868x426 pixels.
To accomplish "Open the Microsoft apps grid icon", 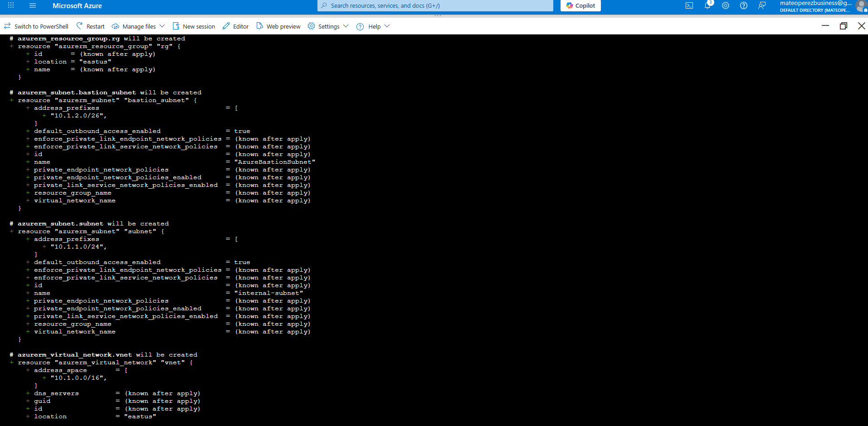I will tap(11, 6).
